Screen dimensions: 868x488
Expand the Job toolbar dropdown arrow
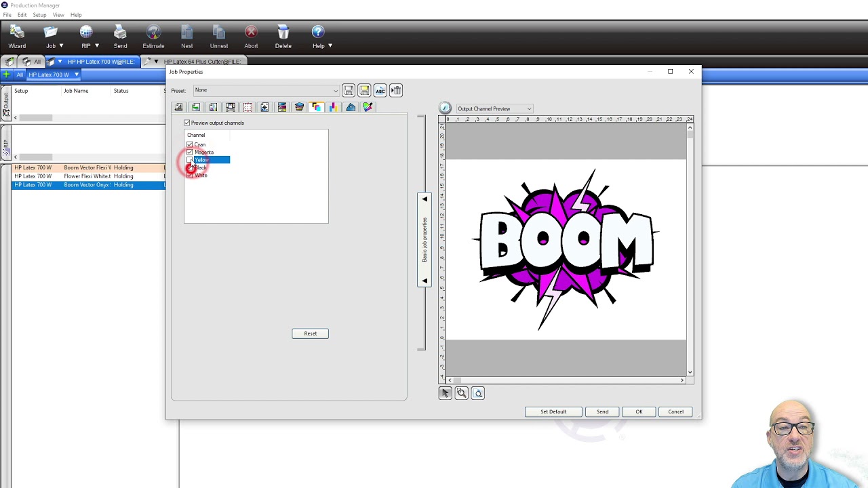coord(61,46)
